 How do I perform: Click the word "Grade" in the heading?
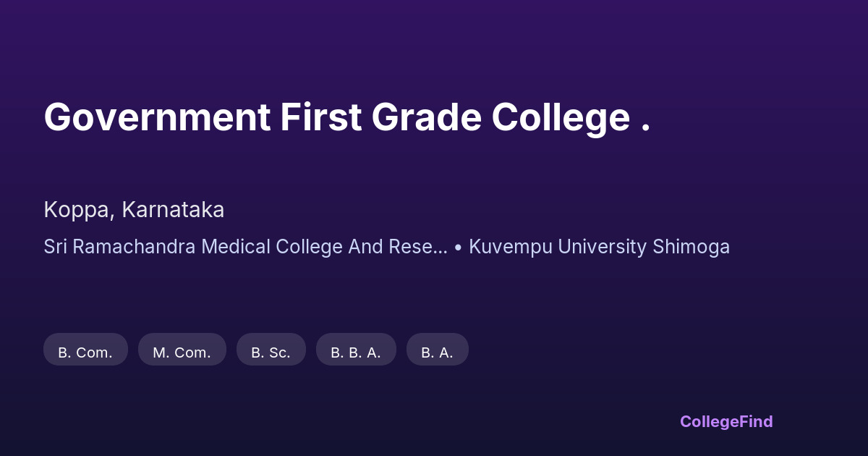click(426, 117)
